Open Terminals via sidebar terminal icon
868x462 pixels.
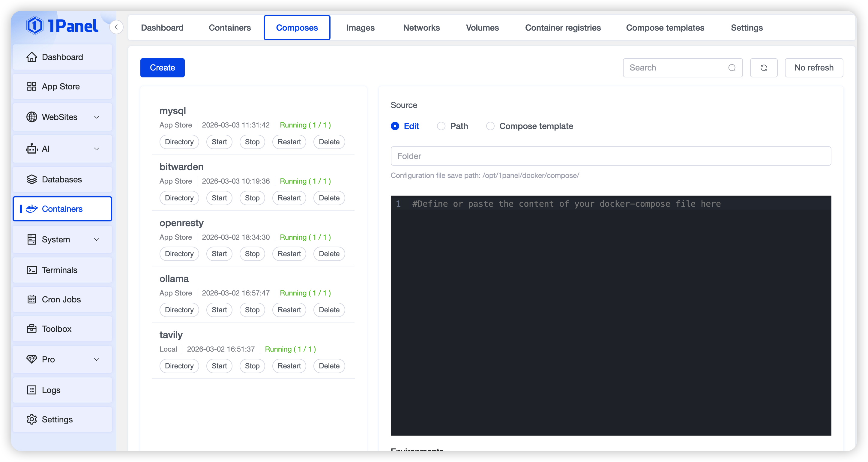point(32,270)
